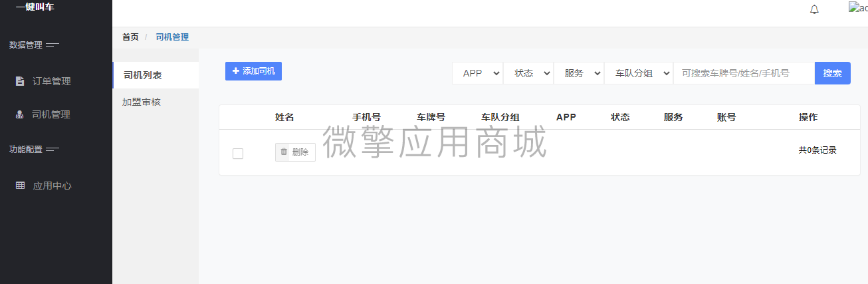Screen dimensions: 868x284
Task: Tick the select-all checkbox beside 删除
Action: [238, 154]
